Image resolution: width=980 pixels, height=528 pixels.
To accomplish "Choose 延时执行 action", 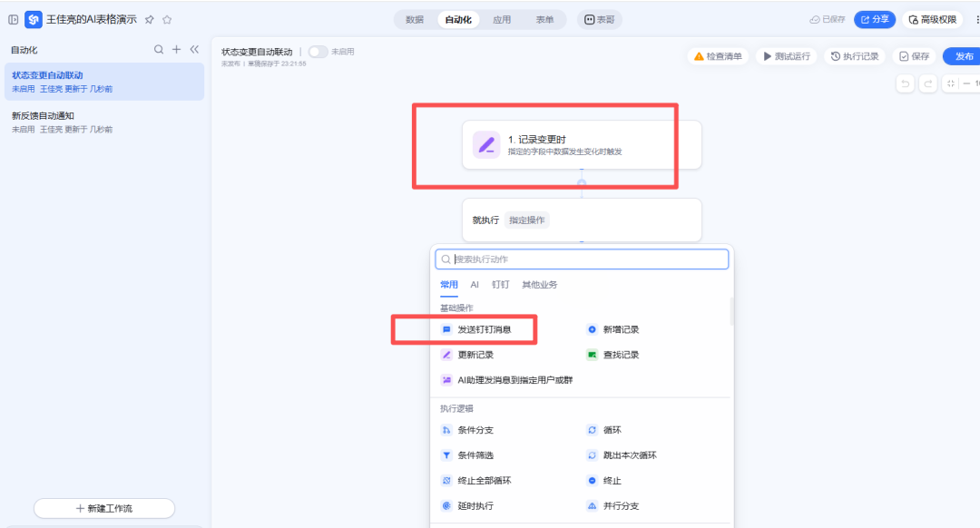I will (467, 505).
